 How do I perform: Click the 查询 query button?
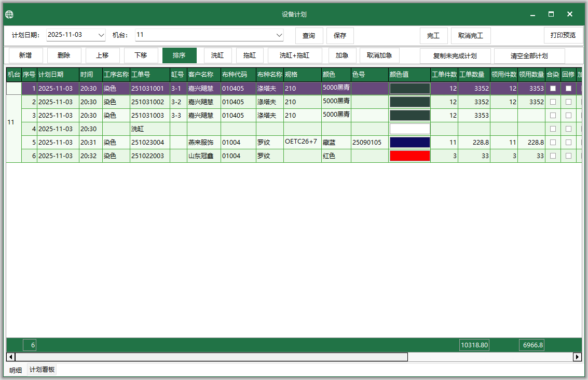pyautogui.click(x=309, y=36)
